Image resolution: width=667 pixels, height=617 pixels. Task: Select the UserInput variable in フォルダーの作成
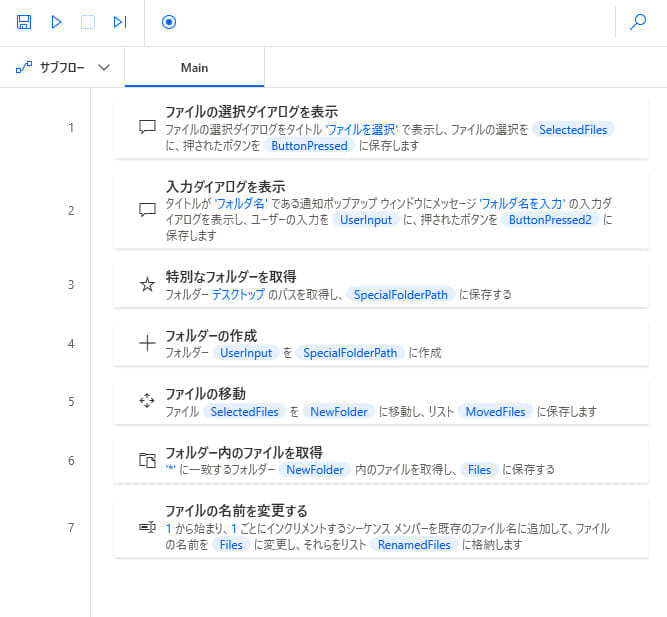click(246, 353)
